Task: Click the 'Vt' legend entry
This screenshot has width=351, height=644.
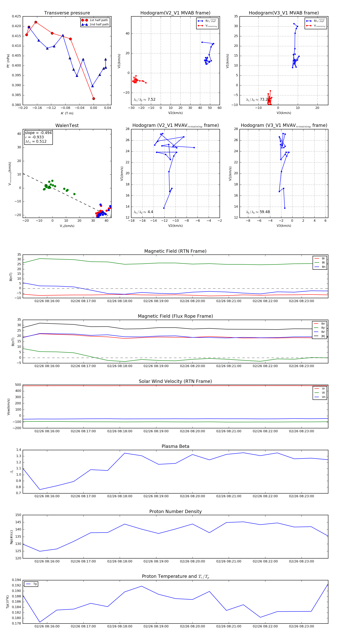Action: click(320, 393)
